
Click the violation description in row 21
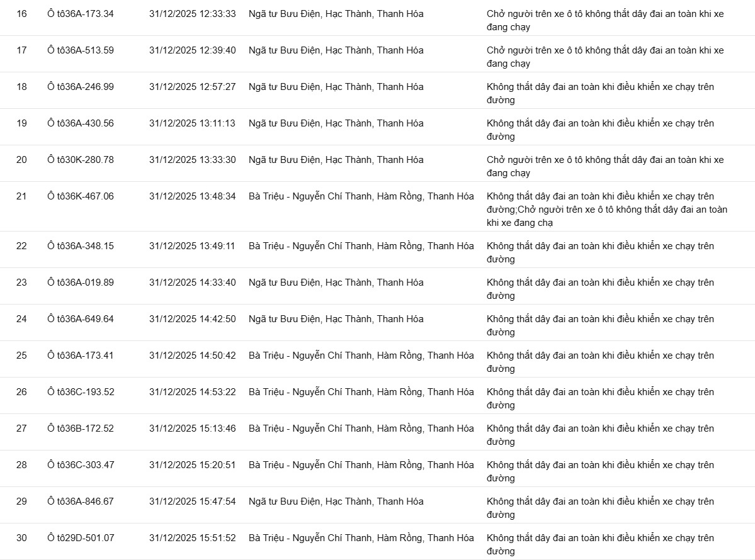pyautogui.click(x=607, y=210)
